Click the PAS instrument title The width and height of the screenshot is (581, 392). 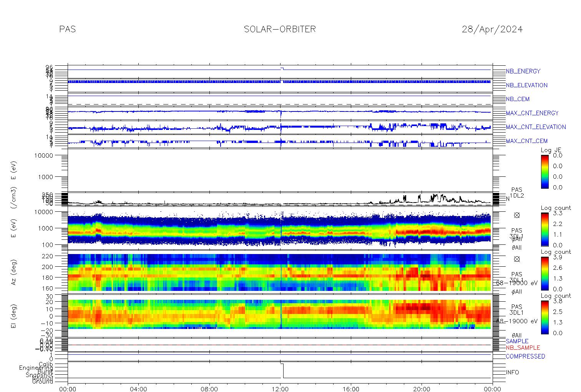[x=68, y=29]
